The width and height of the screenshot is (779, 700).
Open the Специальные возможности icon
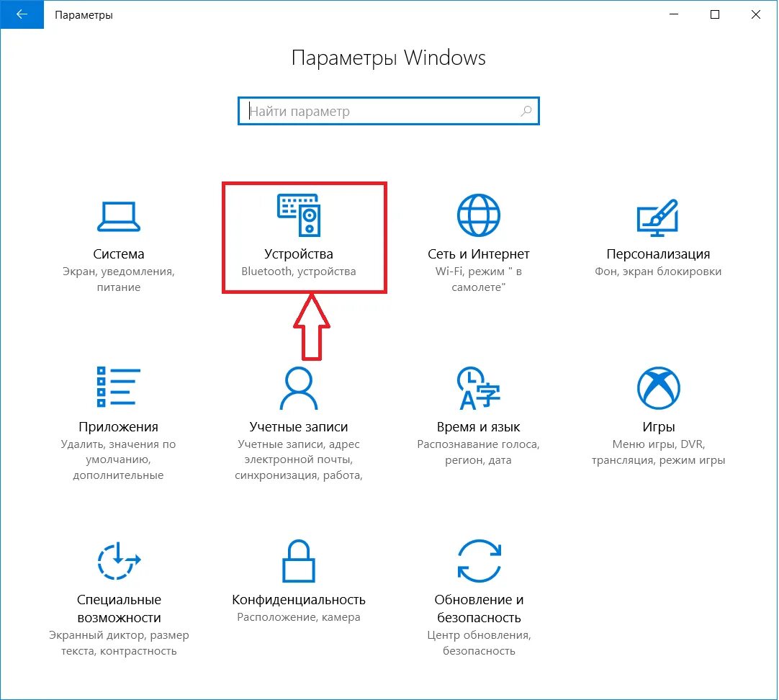[119, 560]
